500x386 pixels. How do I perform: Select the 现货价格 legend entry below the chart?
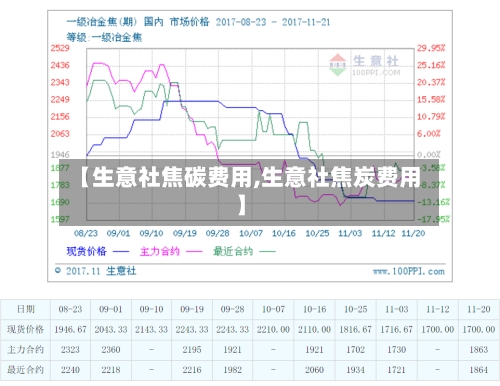coord(86,251)
